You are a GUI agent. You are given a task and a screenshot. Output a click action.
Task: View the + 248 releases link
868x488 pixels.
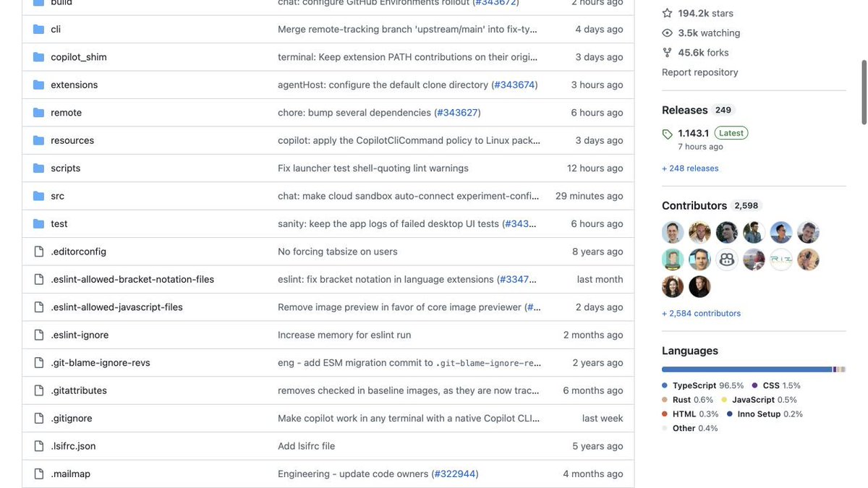pyautogui.click(x=690, y=168)
